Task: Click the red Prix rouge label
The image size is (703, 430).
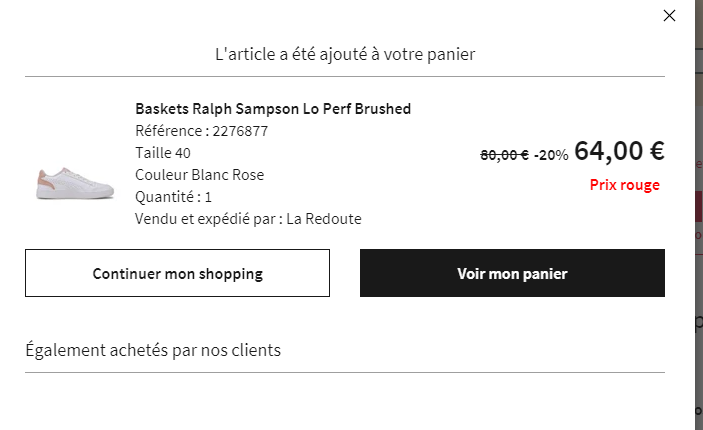Action: [624, 185]
